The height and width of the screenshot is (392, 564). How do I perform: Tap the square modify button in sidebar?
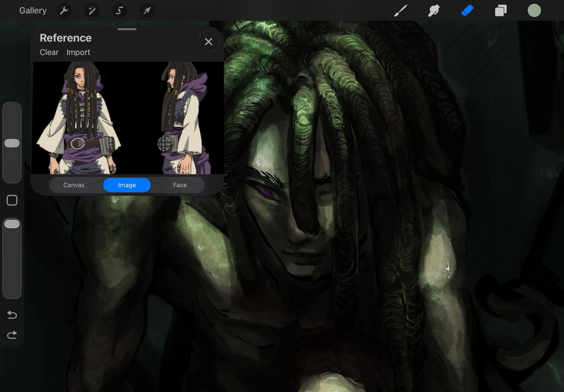point(12,200)
